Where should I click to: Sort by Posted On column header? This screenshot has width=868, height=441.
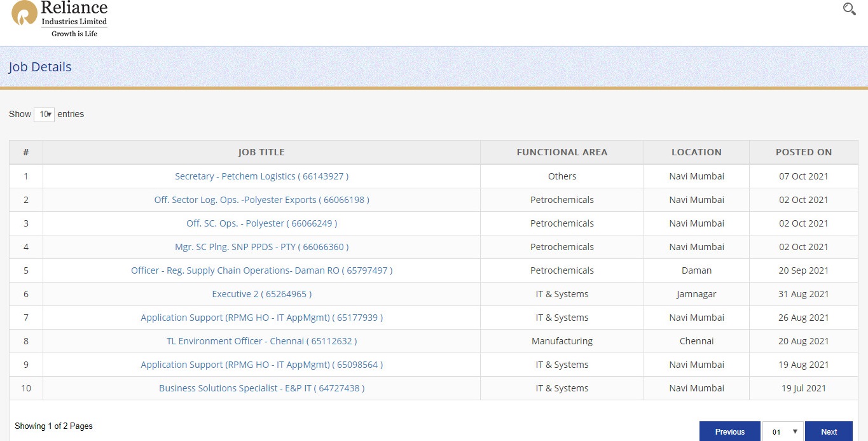[803, 152]
